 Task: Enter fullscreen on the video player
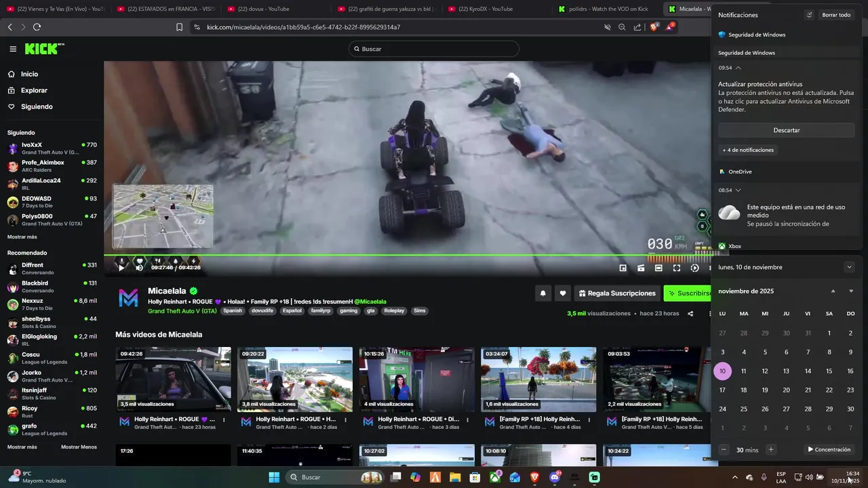point(676,268)
